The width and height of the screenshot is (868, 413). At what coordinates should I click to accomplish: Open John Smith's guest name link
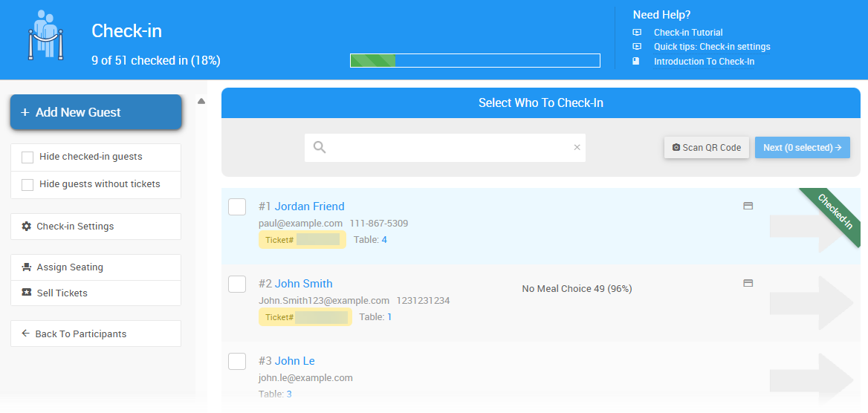[x=304, y=284]
